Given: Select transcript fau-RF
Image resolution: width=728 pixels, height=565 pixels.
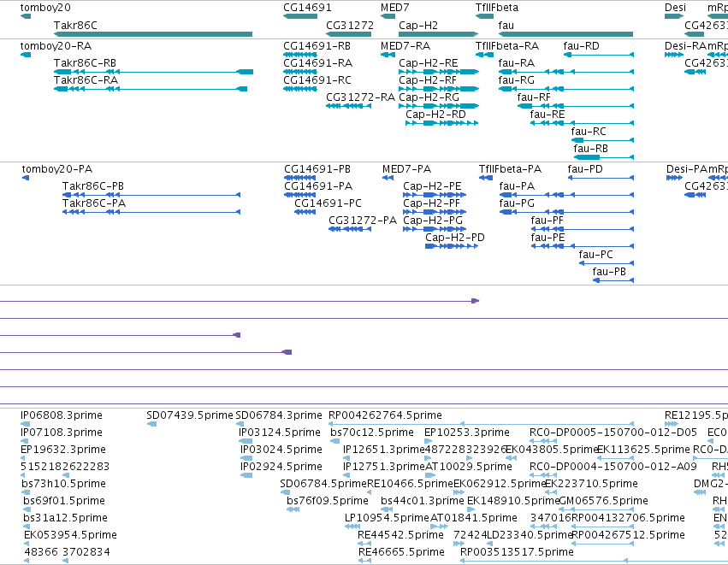Looking at the screenshot, I should [534, 97].
